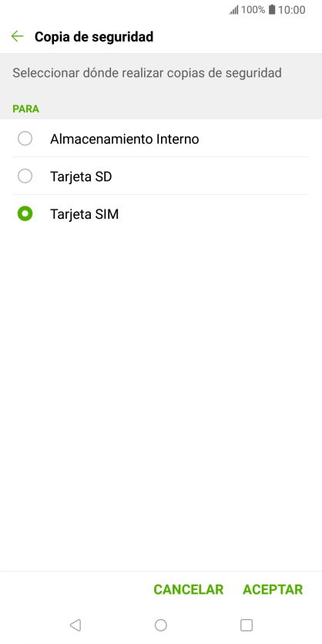Image resolution: width=322 pixels, height=644 pixels.
Task: Select the Tarjeta SD radio button
Action: point(25,176)
